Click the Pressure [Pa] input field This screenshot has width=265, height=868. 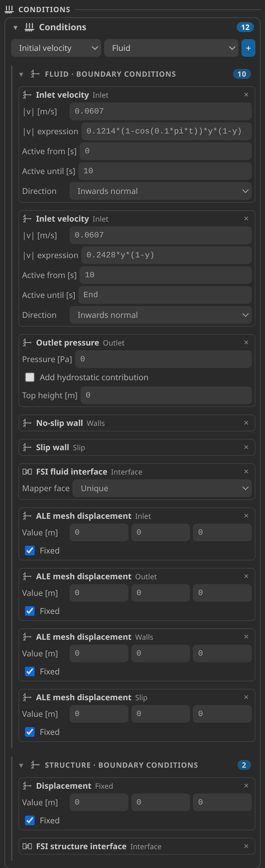pos(163,359)
